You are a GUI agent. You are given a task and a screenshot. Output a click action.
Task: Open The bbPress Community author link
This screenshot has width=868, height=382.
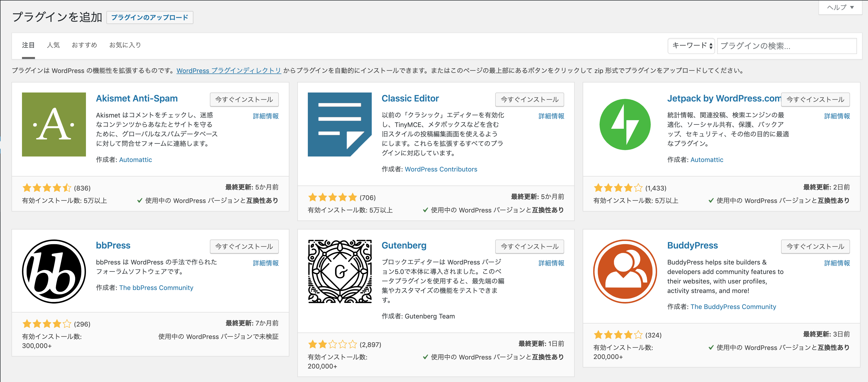click(x=156, y=288)
